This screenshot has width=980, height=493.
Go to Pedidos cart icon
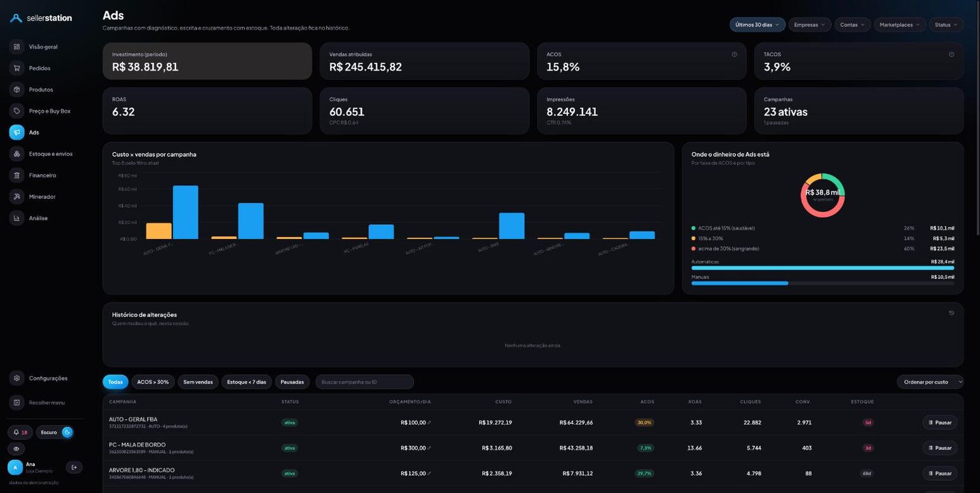click(x=16, y=68)
